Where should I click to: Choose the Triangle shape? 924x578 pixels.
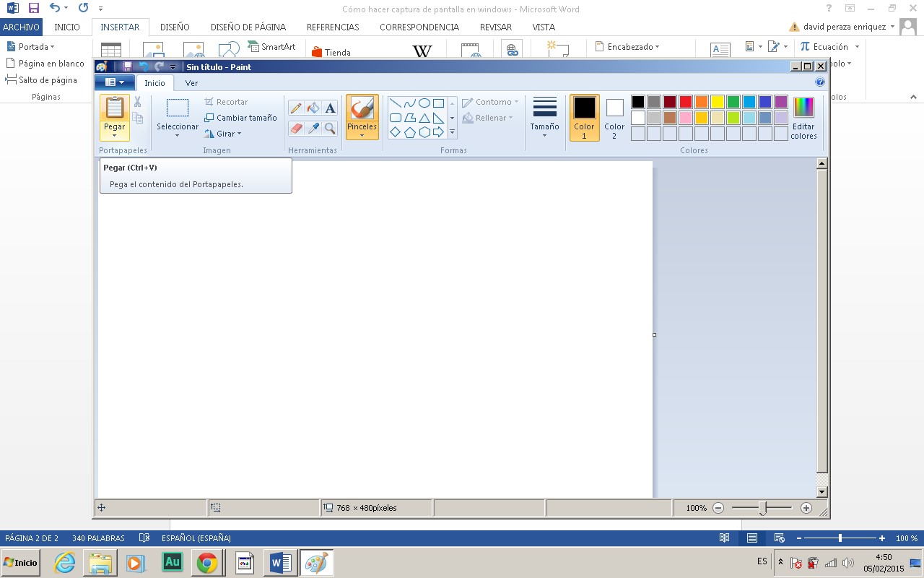(x=424, y=118)
